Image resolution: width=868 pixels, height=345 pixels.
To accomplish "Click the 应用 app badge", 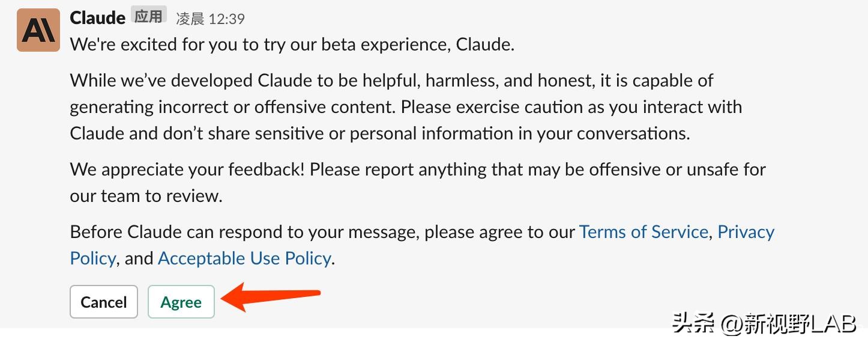I will 148,17.
